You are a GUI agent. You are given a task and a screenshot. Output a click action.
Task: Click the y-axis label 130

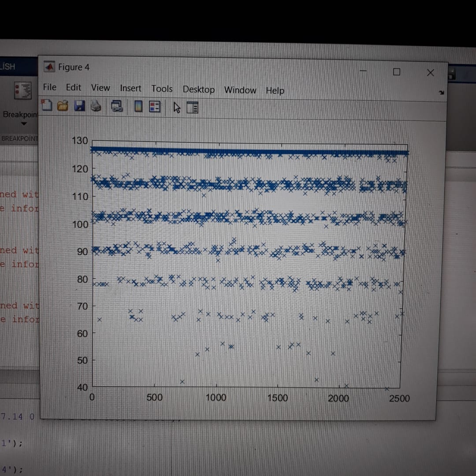(80, 141)
